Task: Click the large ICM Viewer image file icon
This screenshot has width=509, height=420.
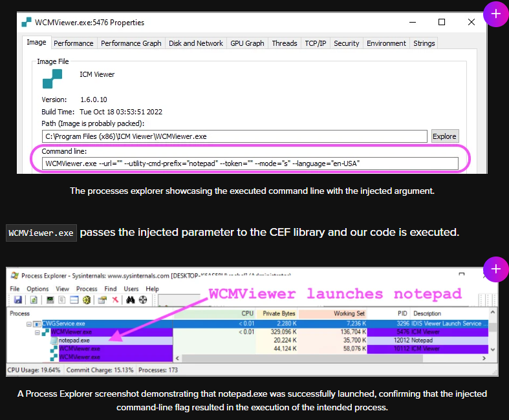Action: pos(52,79)
